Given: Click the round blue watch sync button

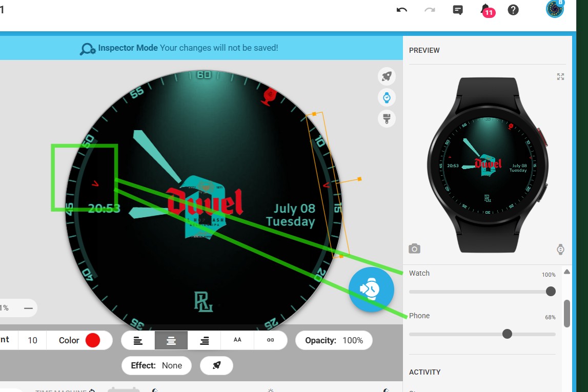Looking at the screenshot, I should [x=371, y=290].
